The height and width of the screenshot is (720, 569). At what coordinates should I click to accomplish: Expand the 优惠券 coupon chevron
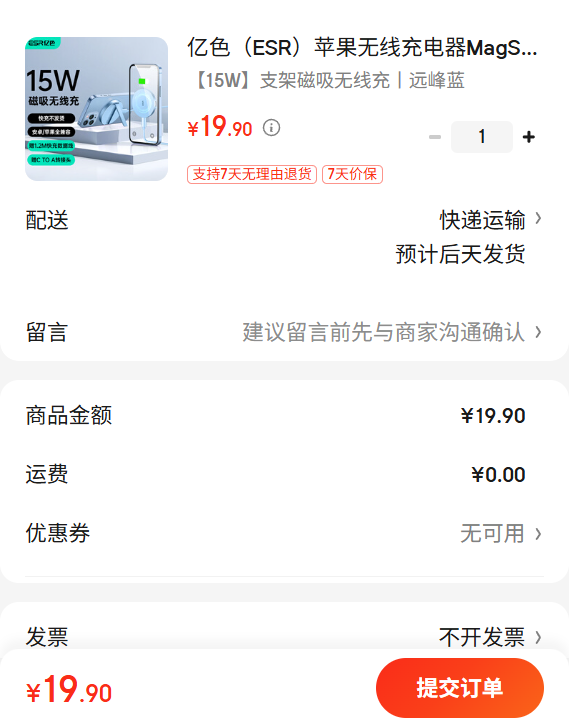click(538, 534)
